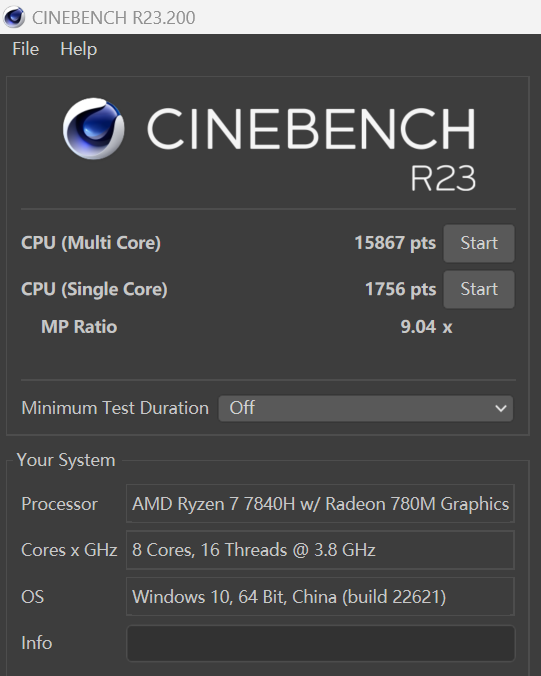Open the File menu
The image size is (541, 676).
(x=25, y=49)
